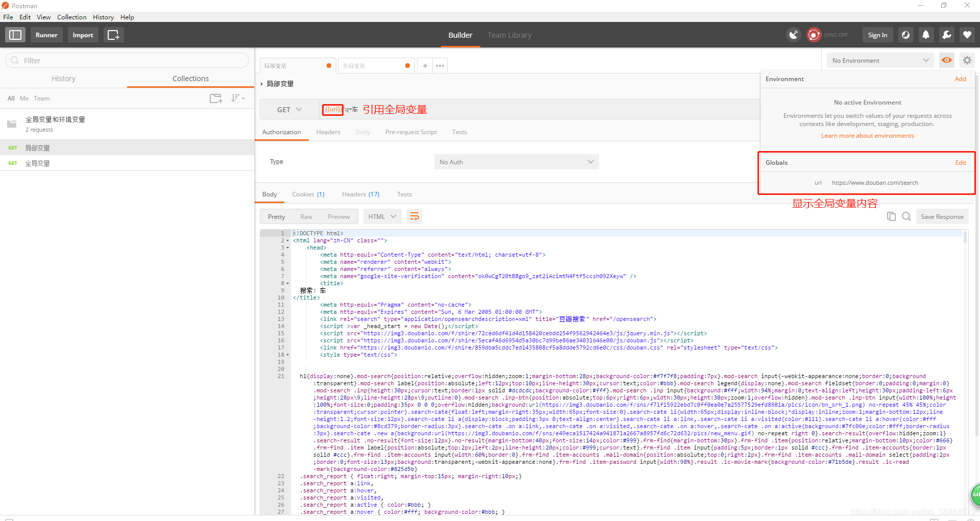Viewport: 980px width, 521px height.
Task: Open Learn more about environments link
Action: coord(867,136)
